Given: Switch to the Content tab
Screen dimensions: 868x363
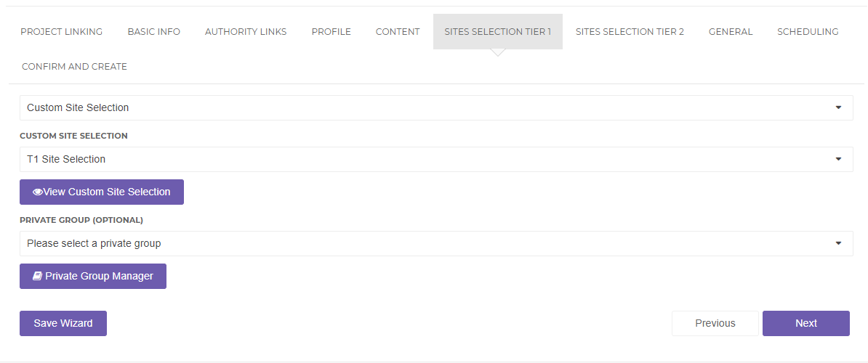Looking at the screenshot, I should click(398, 32).
